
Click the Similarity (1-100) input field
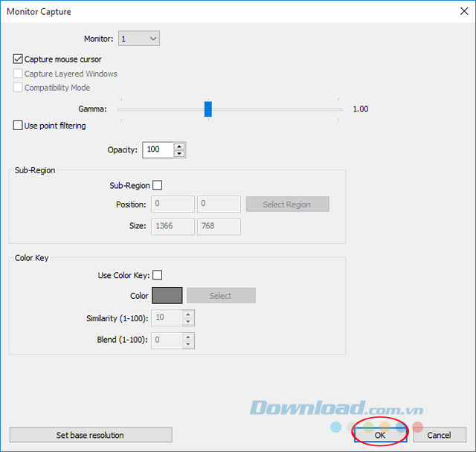pos(167,318)
